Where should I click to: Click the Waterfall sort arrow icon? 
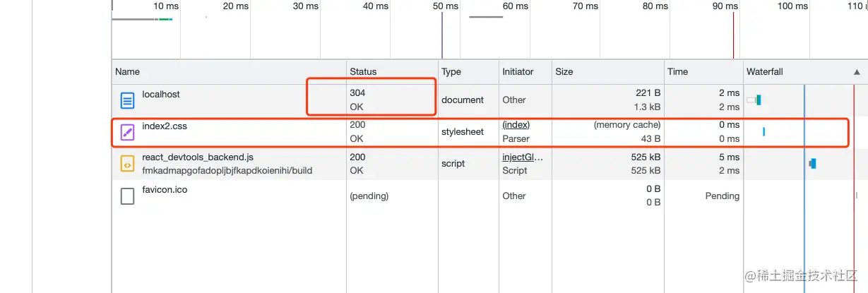point(857,72)
